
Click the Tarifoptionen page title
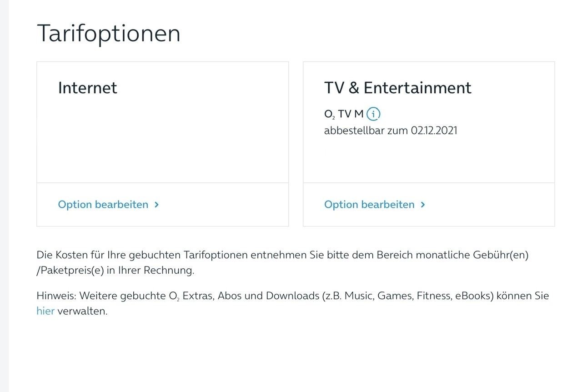tap(109, 33)
